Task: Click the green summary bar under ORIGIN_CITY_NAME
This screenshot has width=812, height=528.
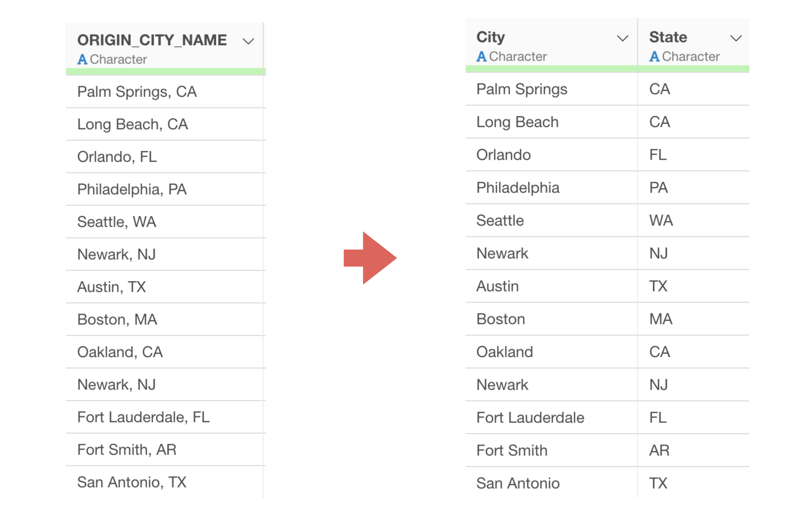Action: (166, 72)
